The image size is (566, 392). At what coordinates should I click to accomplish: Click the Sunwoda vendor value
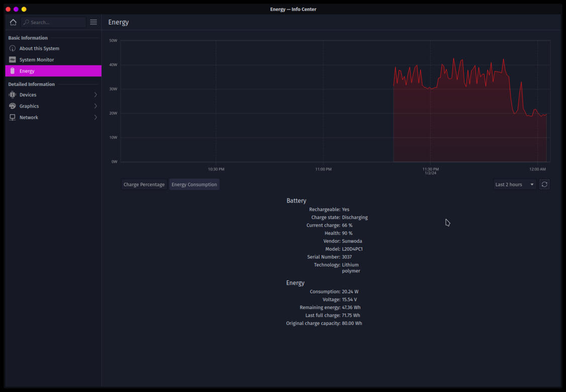pyautogui.click(x=352, y=241)
